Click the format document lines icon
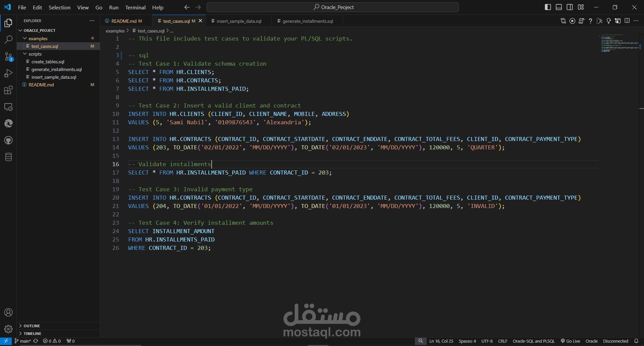 click(x=599, y=21)
